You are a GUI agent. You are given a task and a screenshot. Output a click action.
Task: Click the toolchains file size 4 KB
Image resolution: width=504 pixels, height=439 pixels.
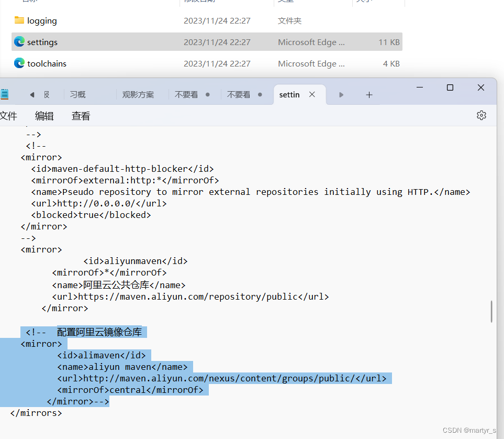[x=391, y=63]
